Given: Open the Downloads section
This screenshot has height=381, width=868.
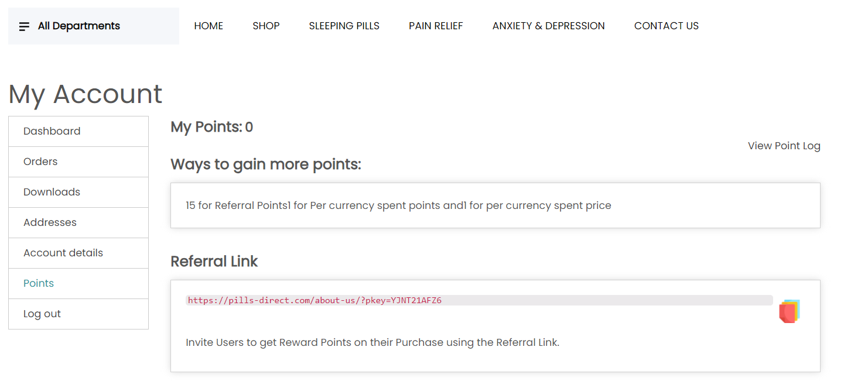Looking at the screenshot, I should pos(78,192).
